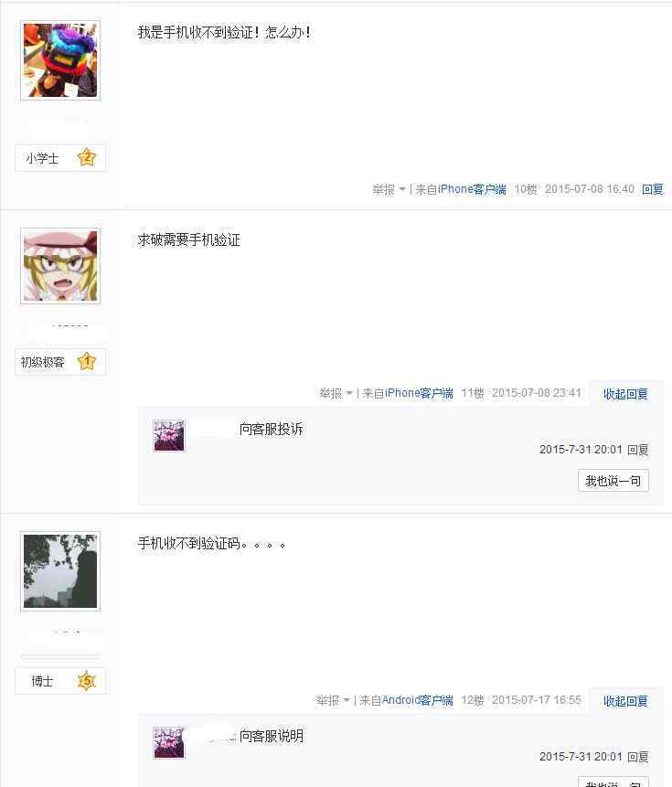Expand 举报 dropdown on floor 11 post
672x787 pixels.
point(336,393)
